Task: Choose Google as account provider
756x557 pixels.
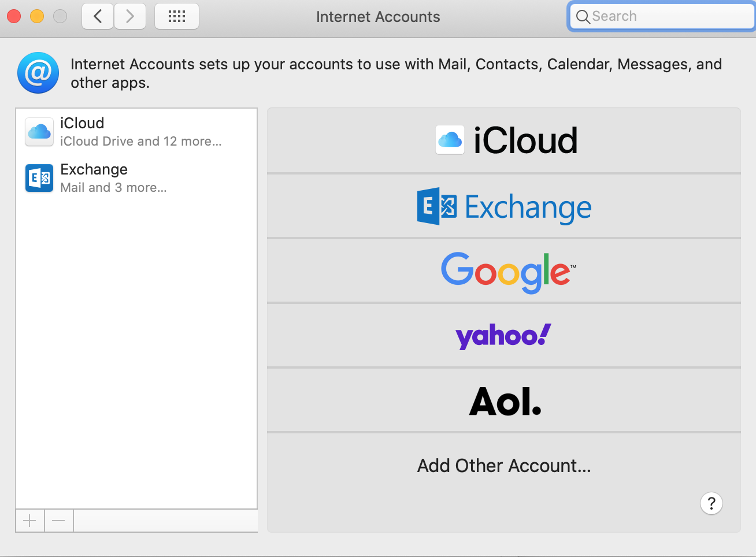Action: tap(504, 271)
